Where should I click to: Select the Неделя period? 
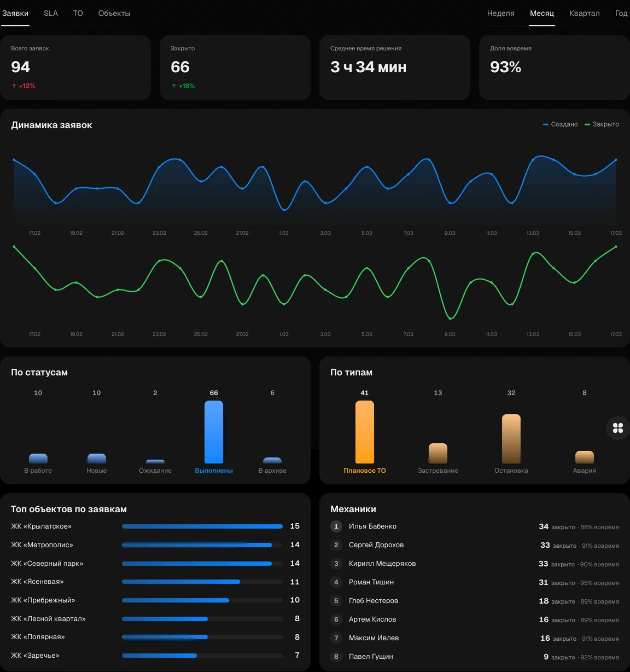[501, 13]
